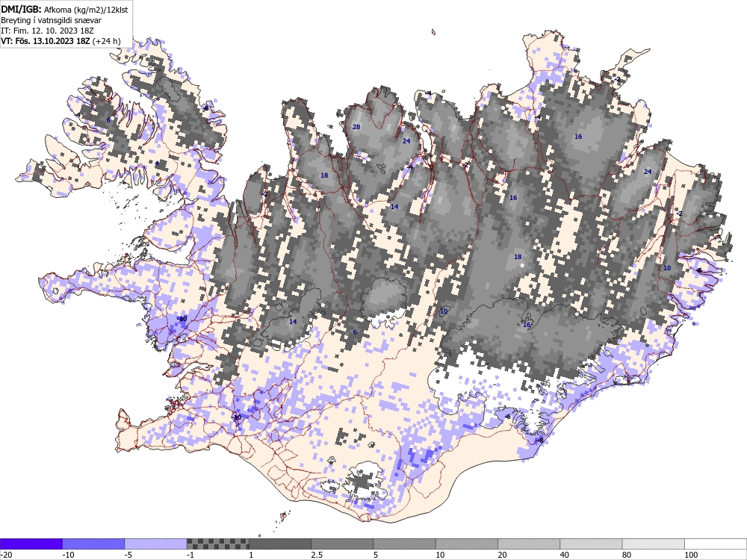The image size is (747, 560).
Task: Pick the gray legend swatch between 10 and 20
Action: tap(467, 544)
